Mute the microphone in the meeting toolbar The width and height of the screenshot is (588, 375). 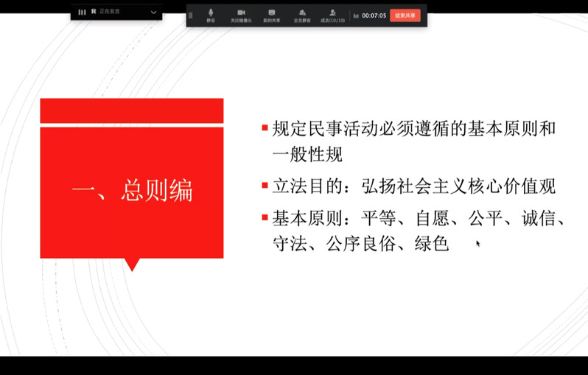tap(211, 15)
